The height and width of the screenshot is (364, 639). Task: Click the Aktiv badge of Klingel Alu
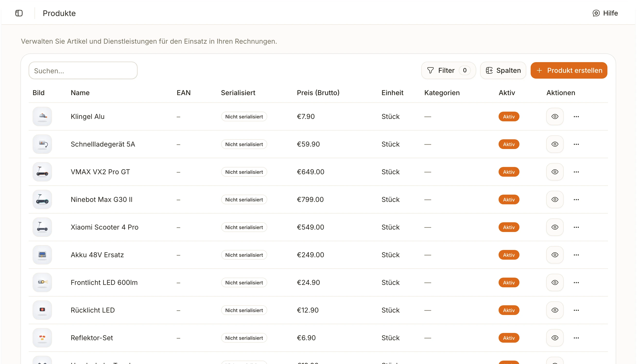point(509,116)
